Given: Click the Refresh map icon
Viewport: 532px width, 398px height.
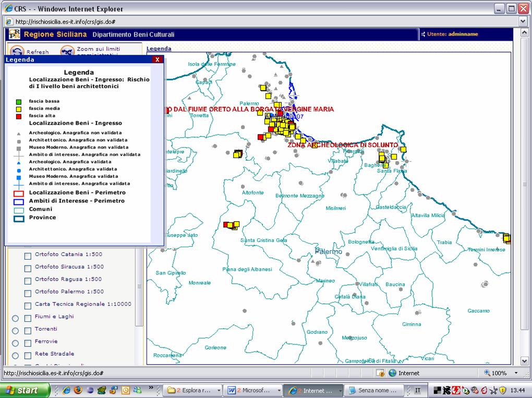Looking at the screenshot, I should click(x=17, y=51).
